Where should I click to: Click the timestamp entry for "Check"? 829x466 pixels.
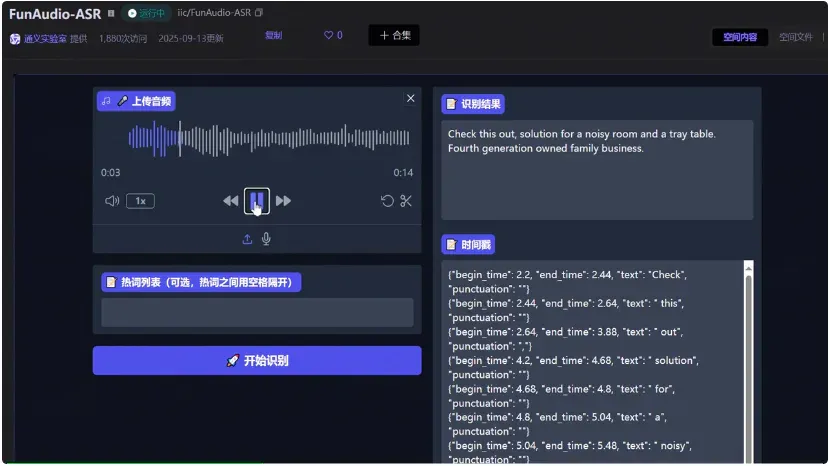[x=567, y=282]
